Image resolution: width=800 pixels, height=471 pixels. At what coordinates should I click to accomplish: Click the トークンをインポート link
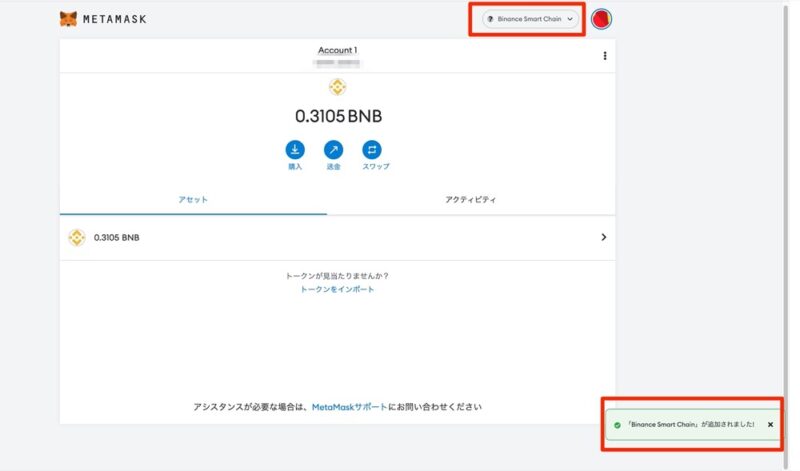[x=337, y=289]
